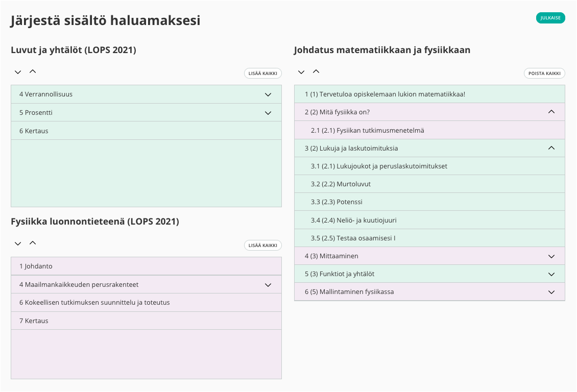Collapse Lukuja ja laskutoimituksia section
Image resolution: width=577 pixels, height=392 pixels.
[551, 148]
